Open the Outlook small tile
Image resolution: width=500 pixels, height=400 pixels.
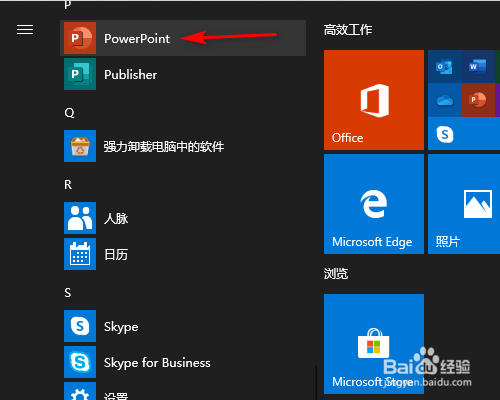444,67
